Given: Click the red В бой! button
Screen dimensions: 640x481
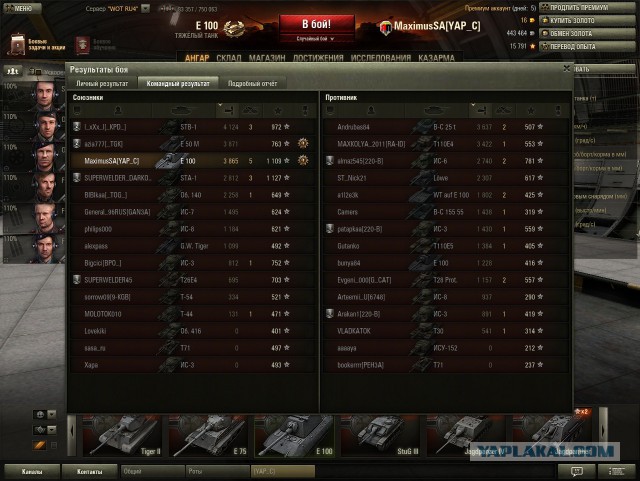Looking at the screenshot, I should tap(317, 24).
